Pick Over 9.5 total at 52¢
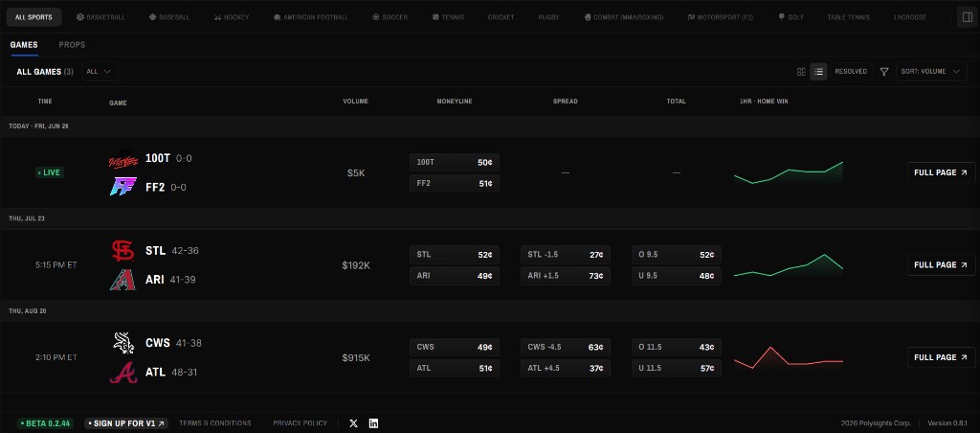This screenshot has width=980, height=433. click(677, 255)
